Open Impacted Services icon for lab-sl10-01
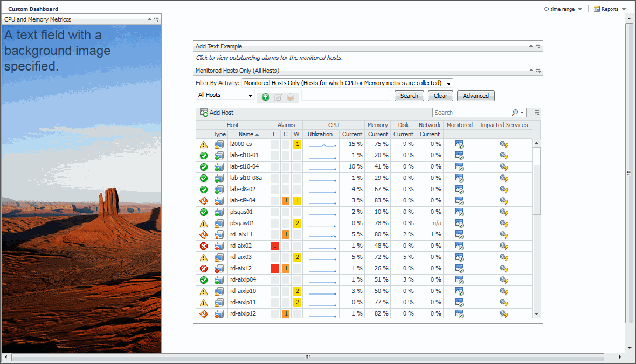Image resolution: width=636 pixels, height=364 pixels. coord(503,156)
